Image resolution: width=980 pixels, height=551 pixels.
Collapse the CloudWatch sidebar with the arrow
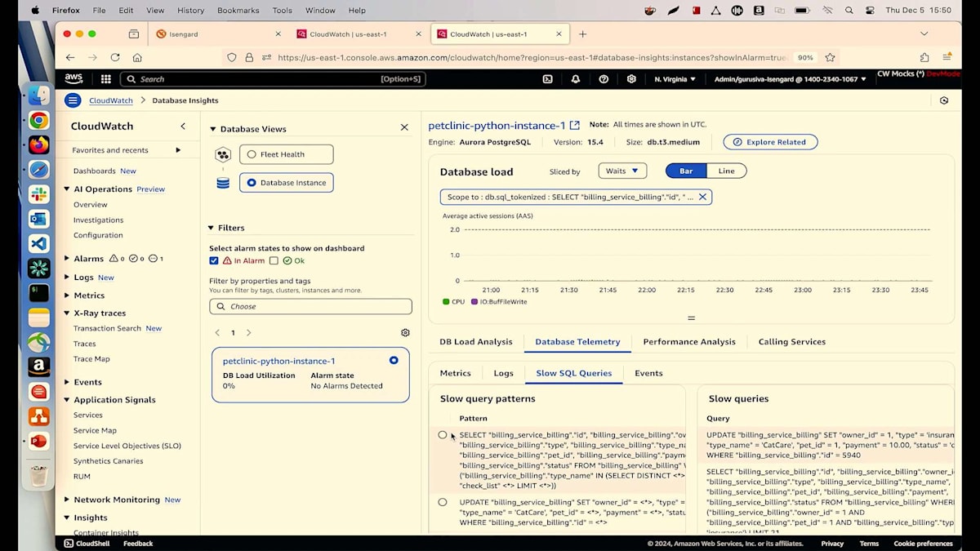pos(183,126)
